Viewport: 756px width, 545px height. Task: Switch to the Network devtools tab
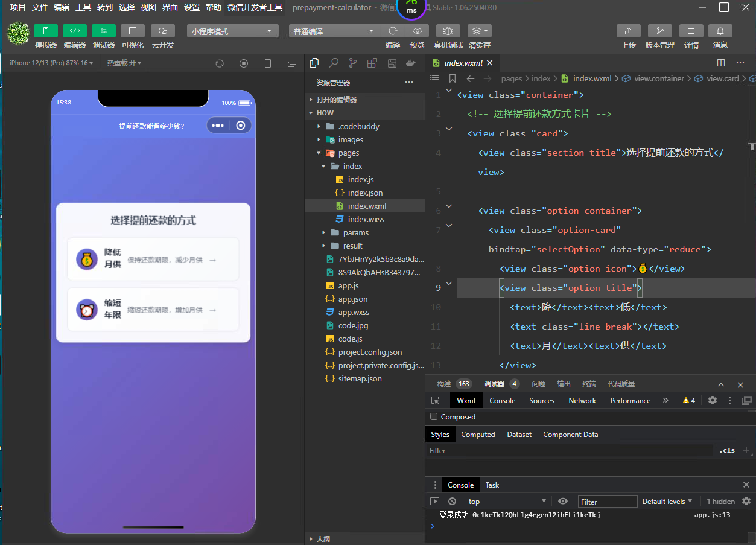(582, 401)
